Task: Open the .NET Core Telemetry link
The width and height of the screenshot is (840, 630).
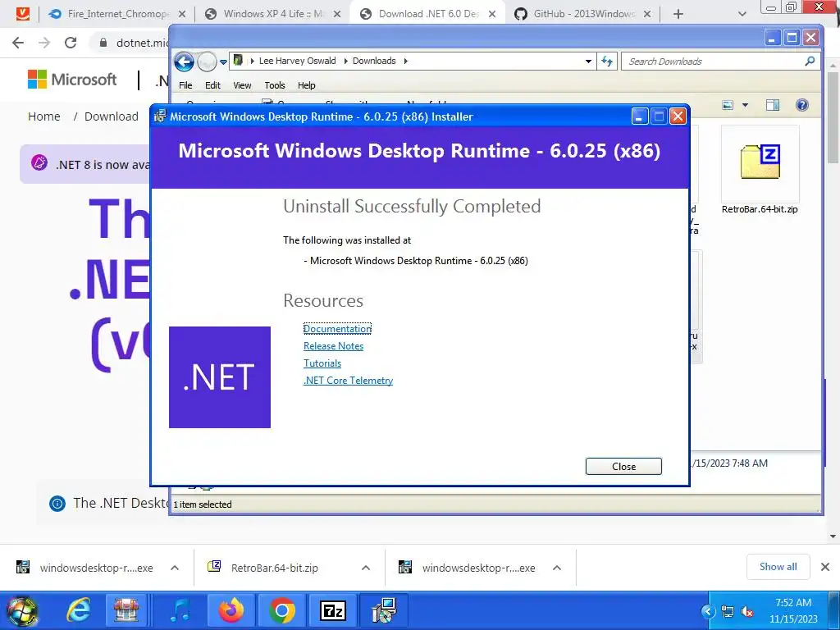Action: [348, 381]
